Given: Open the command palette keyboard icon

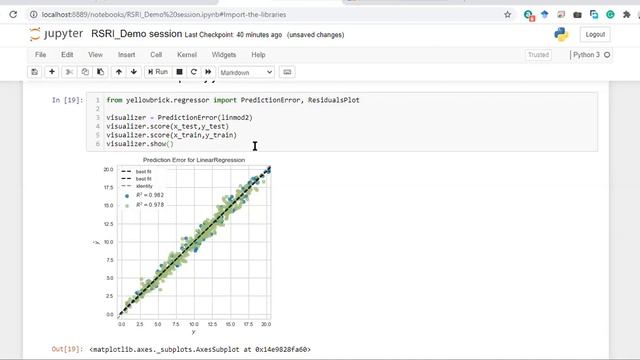Looking at the screenshot, I should point(287,72).
